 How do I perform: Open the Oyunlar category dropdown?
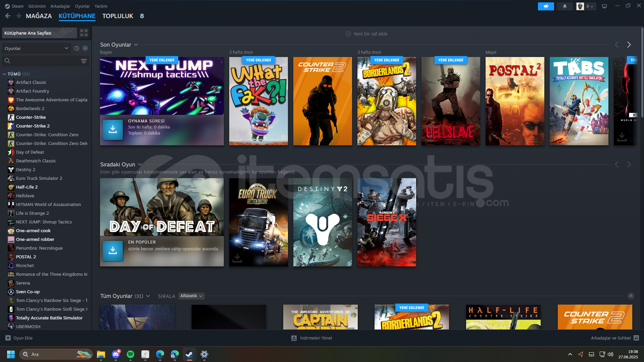coord(37,48)
